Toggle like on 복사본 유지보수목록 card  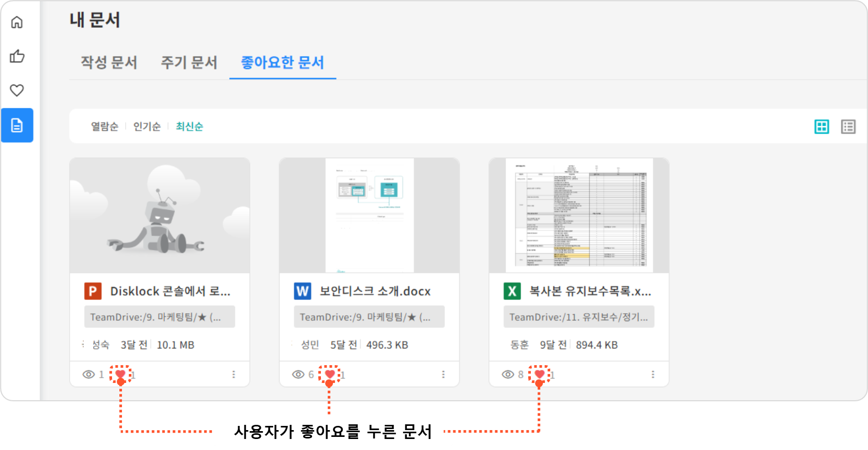[539, 374]
